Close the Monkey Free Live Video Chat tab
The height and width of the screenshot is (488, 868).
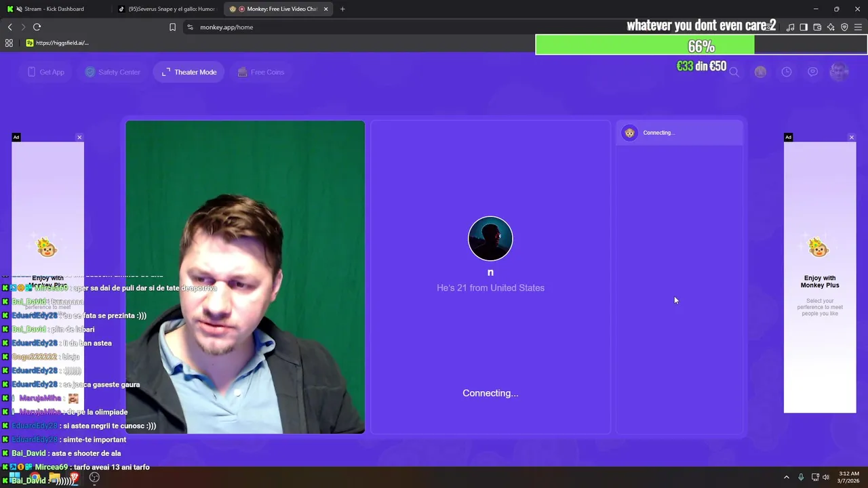click(326, 9)
